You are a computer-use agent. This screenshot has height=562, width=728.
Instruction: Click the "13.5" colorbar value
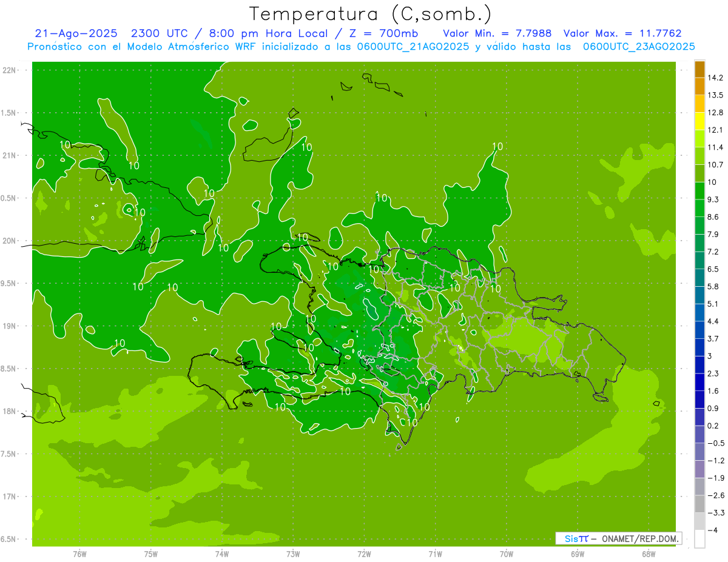[x=715, y=95]
